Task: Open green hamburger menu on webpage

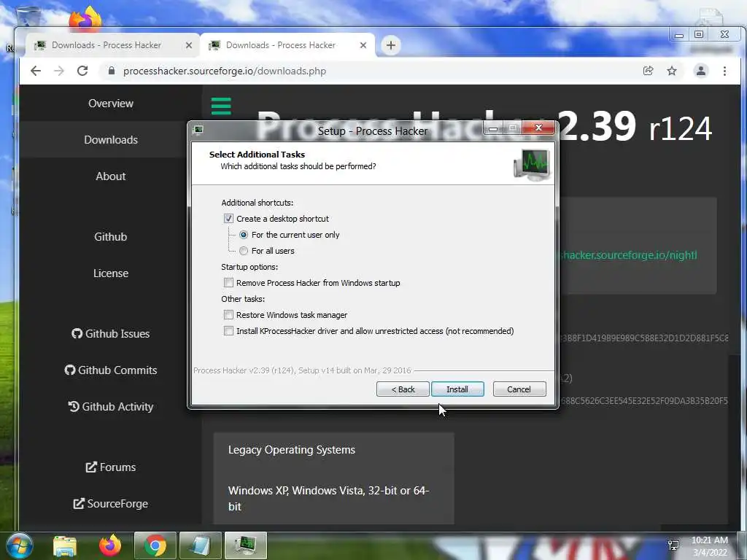Action: 221,106
